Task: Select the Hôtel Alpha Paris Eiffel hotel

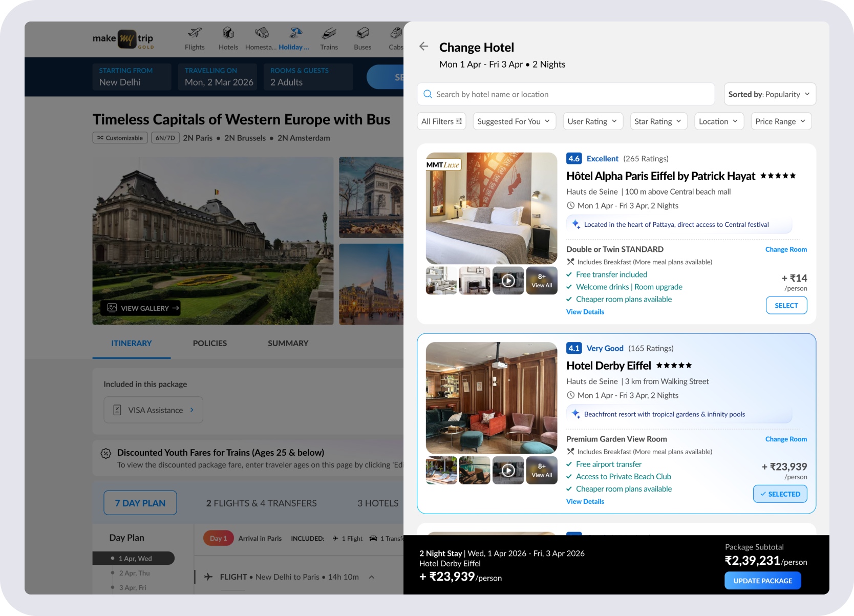Action: pyautogui.click(x=786, y=305)
